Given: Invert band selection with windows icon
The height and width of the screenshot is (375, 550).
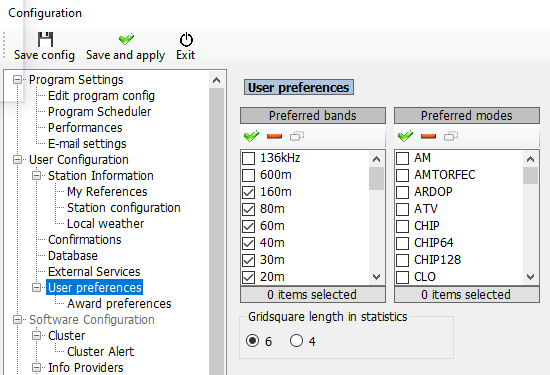Looking at the screenshot, I should click(x=297, y=136).
